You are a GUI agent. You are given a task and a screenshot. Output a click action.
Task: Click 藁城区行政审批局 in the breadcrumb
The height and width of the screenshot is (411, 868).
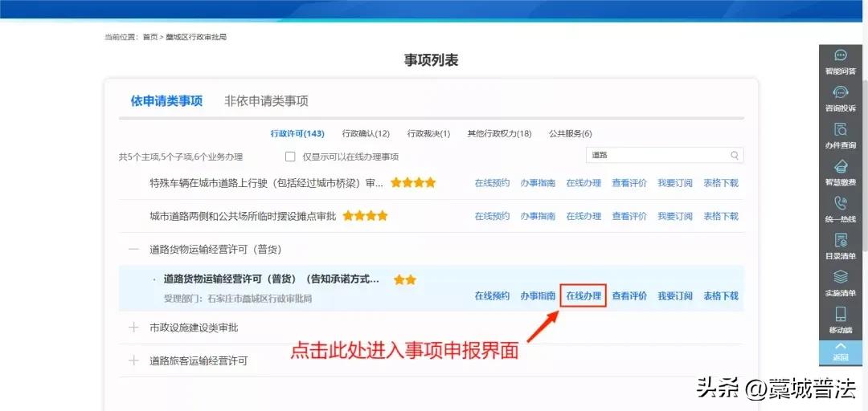click(x=196, y=37)
